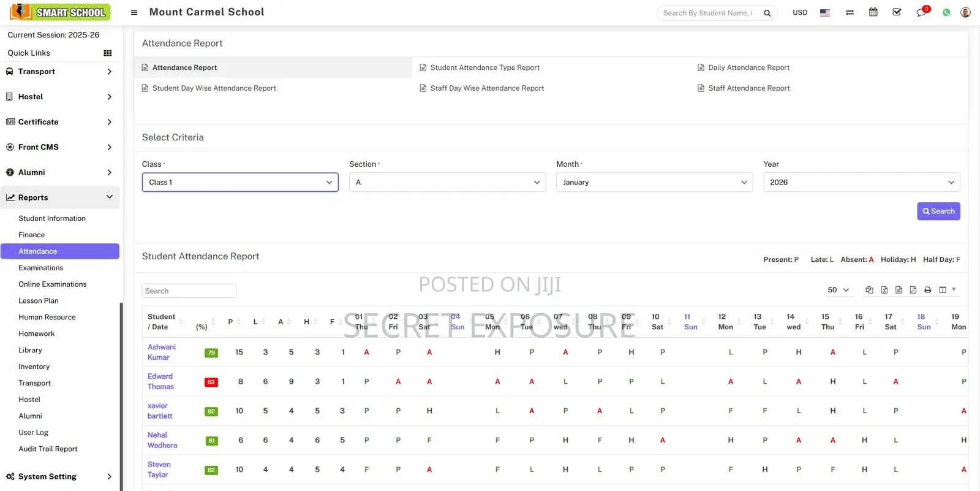980x491 pixels.
Task: Open the language flag selector
Action: tap(825, 12)
